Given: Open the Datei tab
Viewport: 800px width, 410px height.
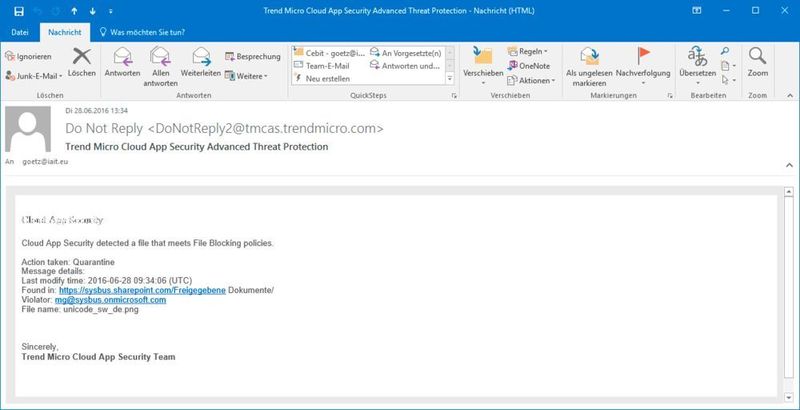Looking at the screenshot, I should 20,32.
